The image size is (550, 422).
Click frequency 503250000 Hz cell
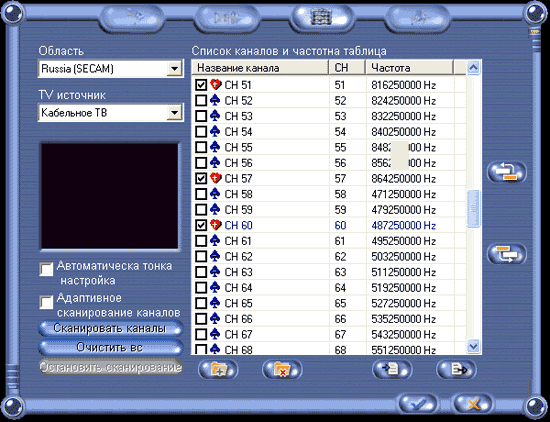(x=403, y=256)
